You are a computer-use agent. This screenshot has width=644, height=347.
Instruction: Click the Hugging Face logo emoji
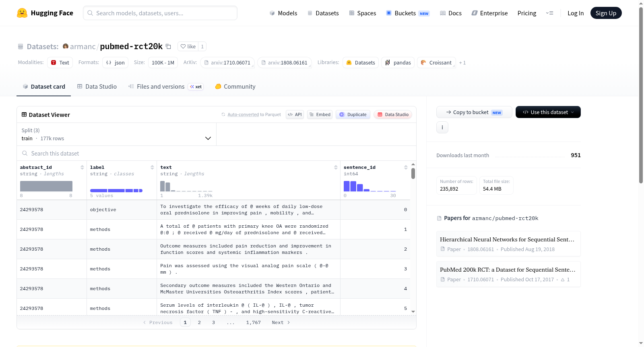(x=22, y=13)
